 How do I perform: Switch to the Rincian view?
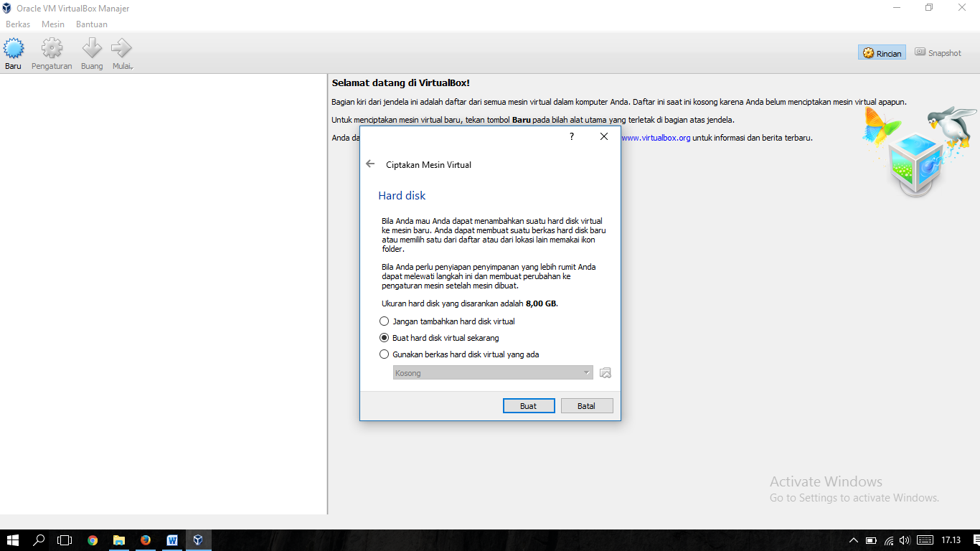[x=881, y=52]
